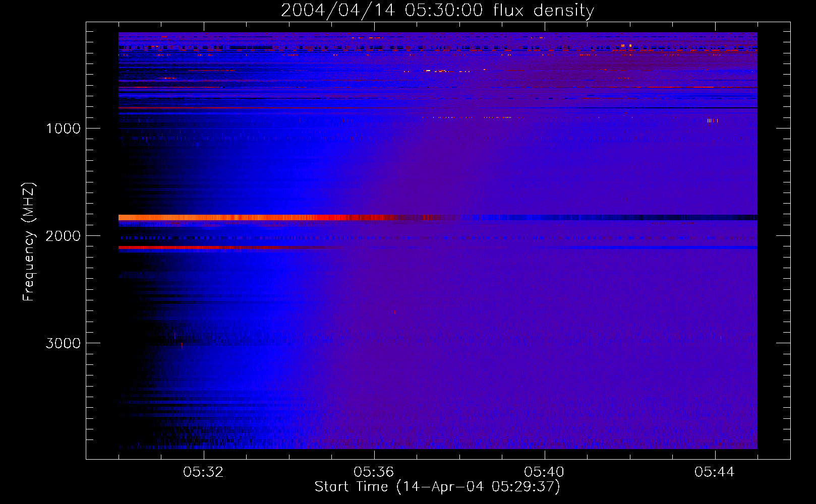This screenshot has height=504, width=816.
Task: Select the 'Frequency (MHZ)' axis label
Action: pos(29,242)
